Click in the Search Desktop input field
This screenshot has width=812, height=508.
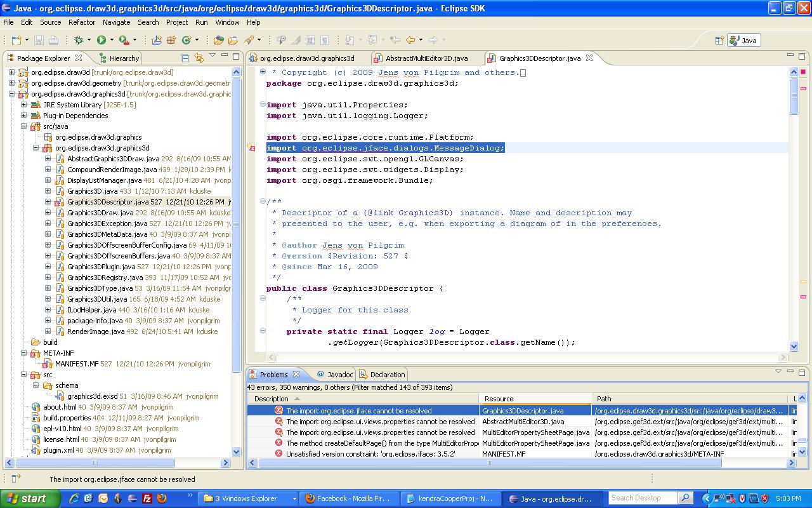643,498
